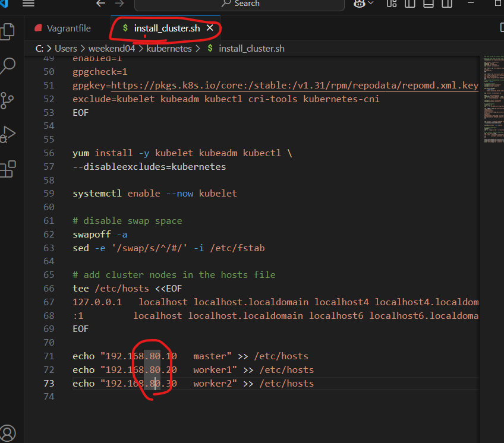
Task: Click the 'swapoff -a' line
Action: [x=100, y=235]
